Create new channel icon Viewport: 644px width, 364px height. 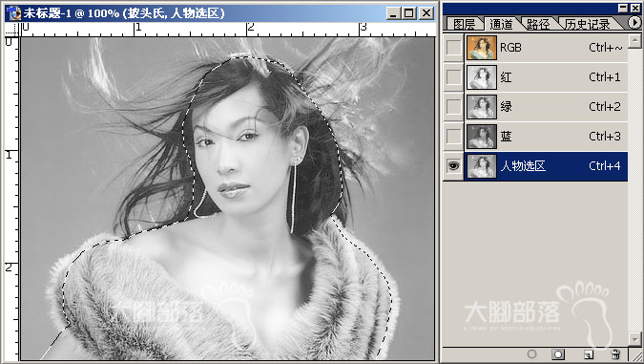588,354
